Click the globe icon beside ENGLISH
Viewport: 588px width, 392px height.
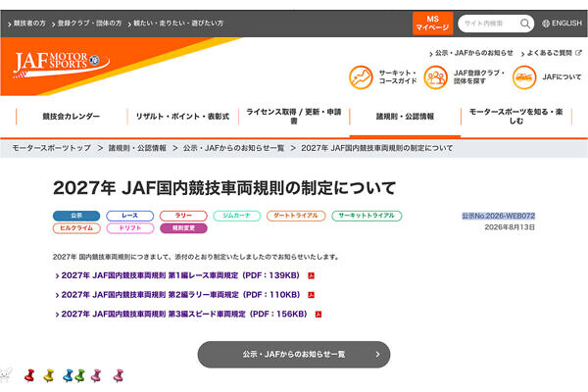click(x=546, y=24)
